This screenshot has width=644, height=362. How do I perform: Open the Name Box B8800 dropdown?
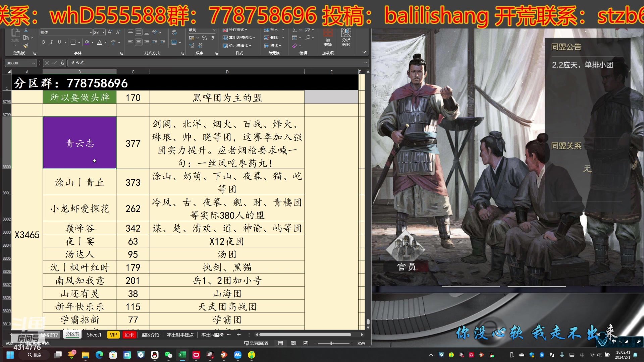pyautogui.click(x=33, y=63)
